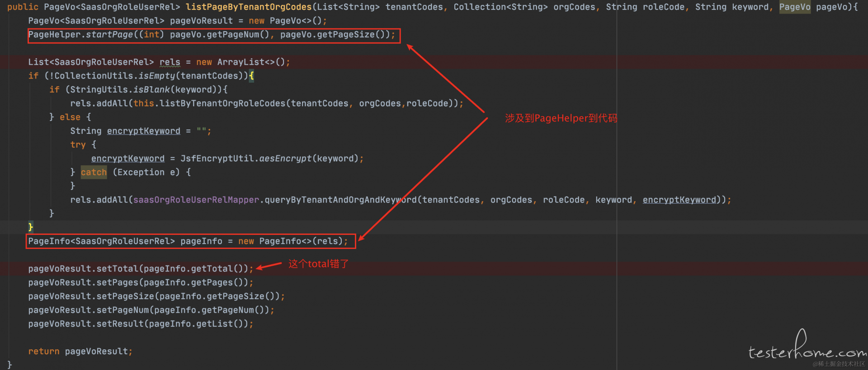Click the public keyword
The height and width of the screenshot is (370, 868).
coord(23,7)
